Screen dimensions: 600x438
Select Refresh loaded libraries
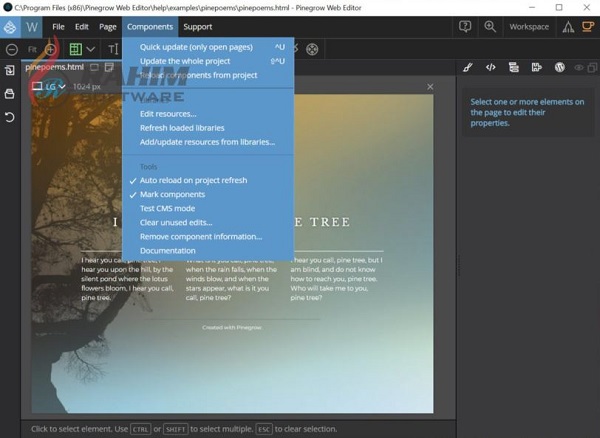tap(208, 128)
